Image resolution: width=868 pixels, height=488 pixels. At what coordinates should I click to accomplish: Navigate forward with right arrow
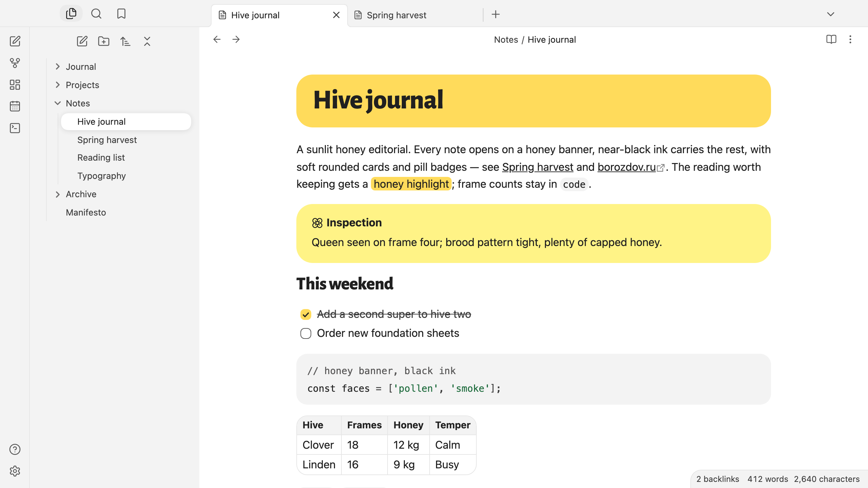[236, 40]
